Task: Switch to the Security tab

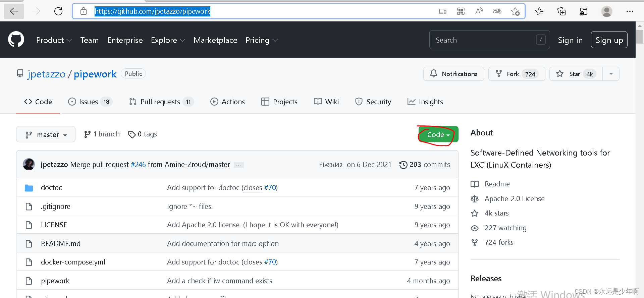Action: (x=373, y=102)
